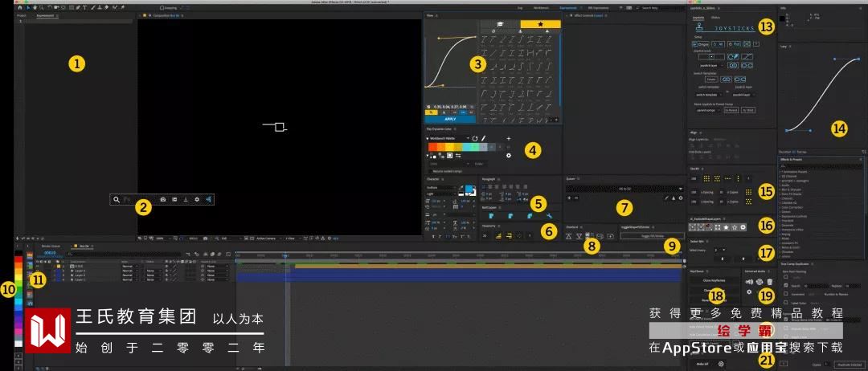The height and width of the screenshot is (371, 868).
Task: Select the Puppet Pin tool
Action: tap(122, 8)
